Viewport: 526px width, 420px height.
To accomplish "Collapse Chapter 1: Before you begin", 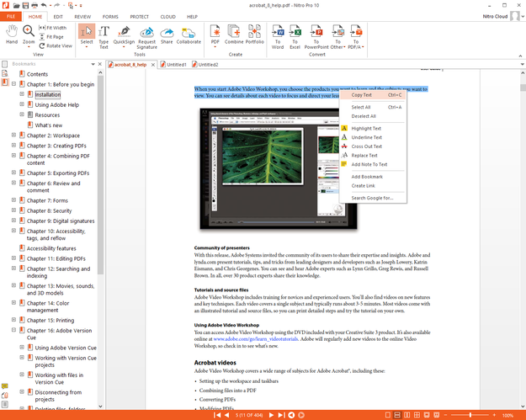I will click(13, 84).
